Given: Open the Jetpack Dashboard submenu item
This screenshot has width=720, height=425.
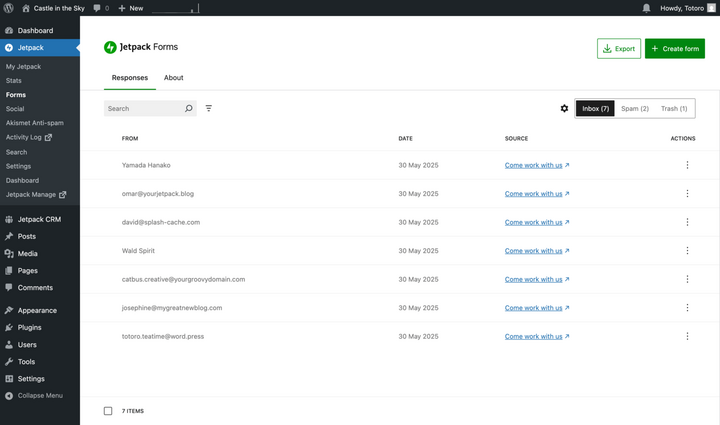Looking at the screenshot, I should click(x=22, y=181).
